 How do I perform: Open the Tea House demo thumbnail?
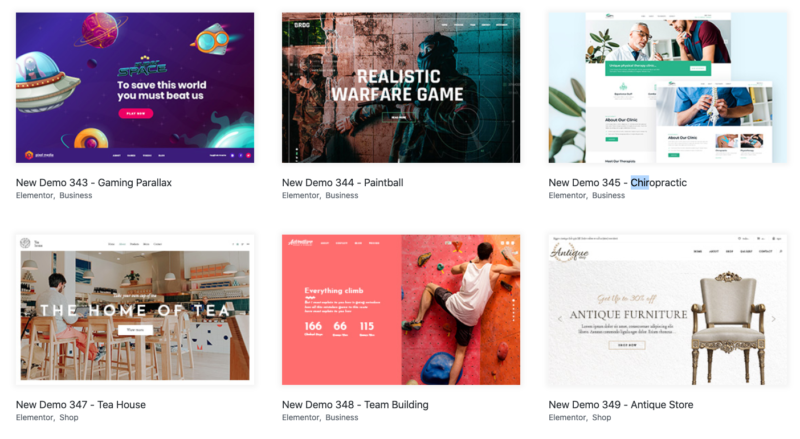click(135, 310)
